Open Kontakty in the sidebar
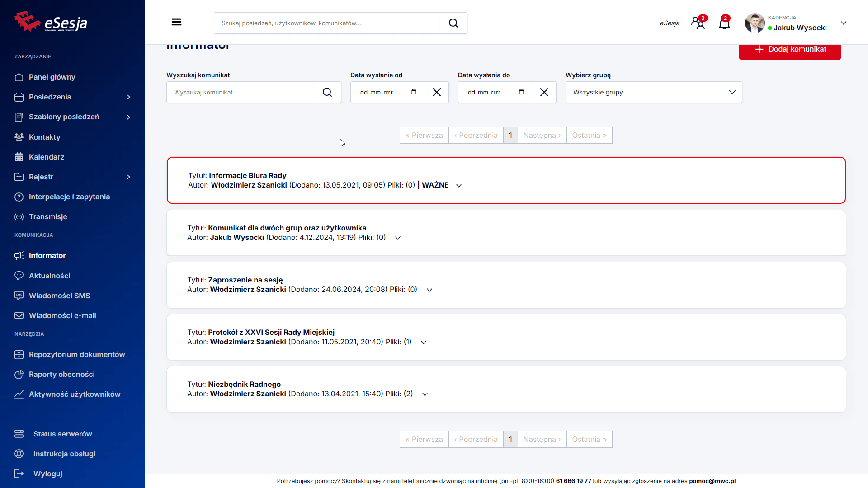Screen dimensions: 868x488 (44, 137)
